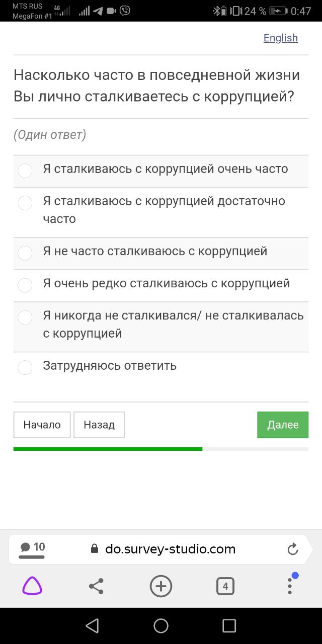This screenshot has height=644, width=322.
Task: Open the browser three-dot menu
Action: point(290,586)
